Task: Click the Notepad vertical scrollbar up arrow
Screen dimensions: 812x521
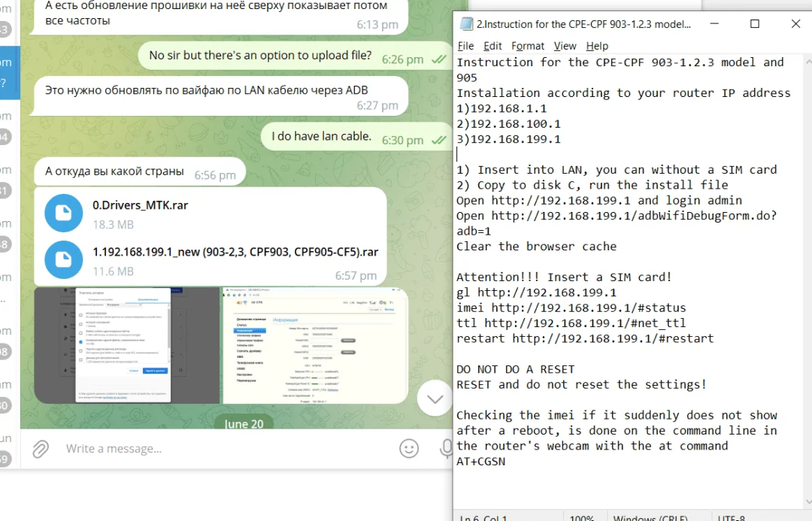Action: click(807, 61)
